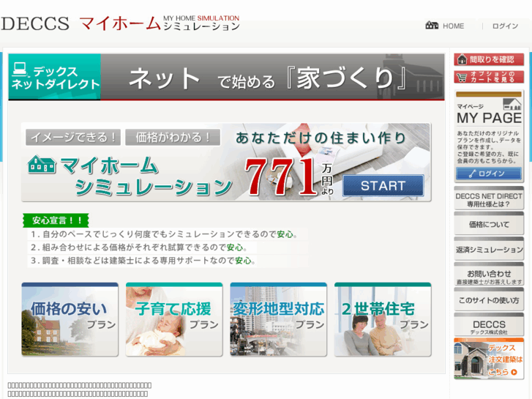This screenshot has width=532, height=399.
Task: Open DECCS NET DIRECT 専用仕様とは？ menu item
Action: click(489, 199)
